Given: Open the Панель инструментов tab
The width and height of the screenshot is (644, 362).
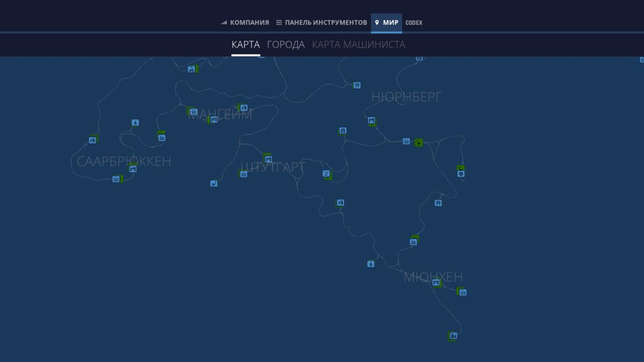Looking at the screenshot, I should tap(321, 23).
